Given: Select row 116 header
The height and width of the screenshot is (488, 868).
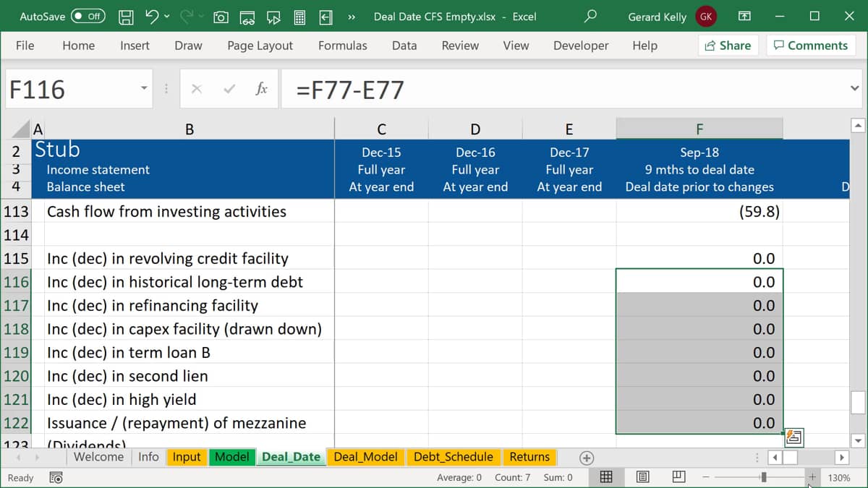Looking at the screenshot, I should coord(16,282).
